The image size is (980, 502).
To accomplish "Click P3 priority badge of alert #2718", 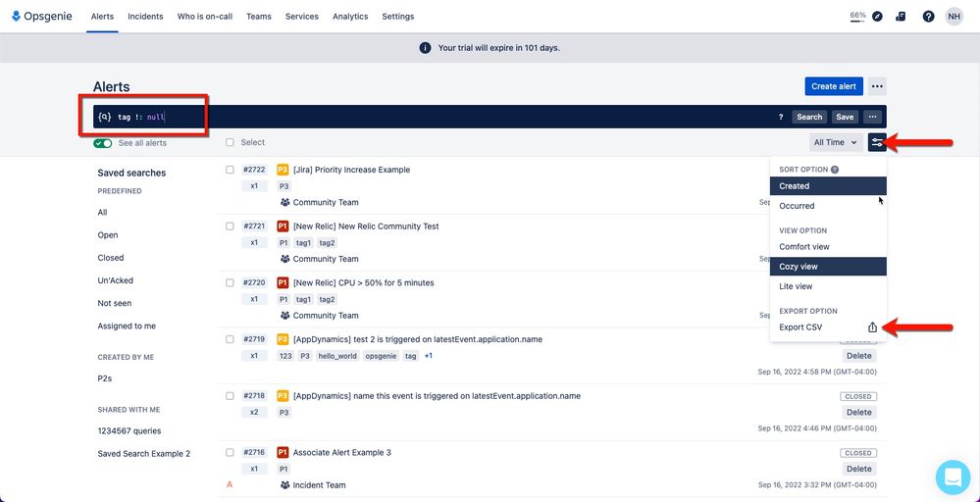I will (x=283, y=396).
